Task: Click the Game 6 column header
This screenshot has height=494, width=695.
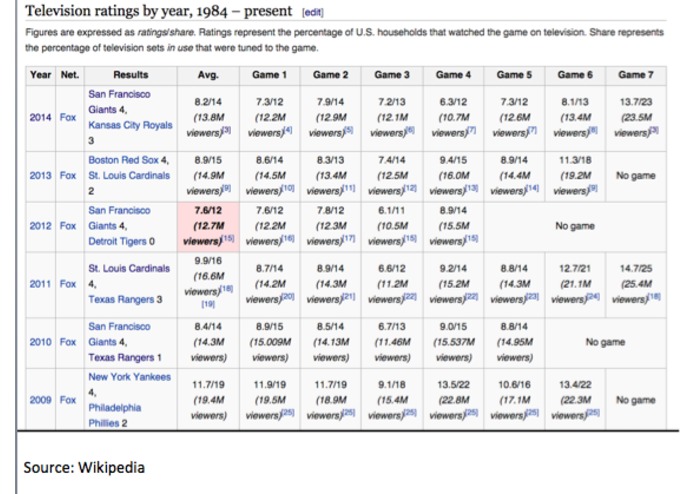Action: click(575, 75)
